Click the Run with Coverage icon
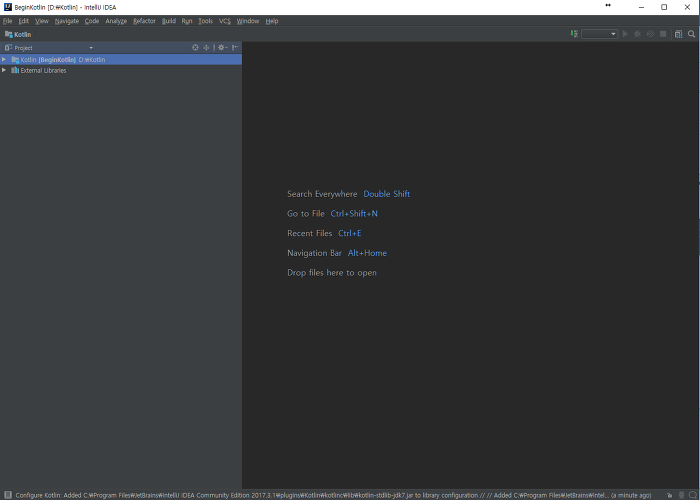Viewport: 700px width, 500px height. click(650, 34)
